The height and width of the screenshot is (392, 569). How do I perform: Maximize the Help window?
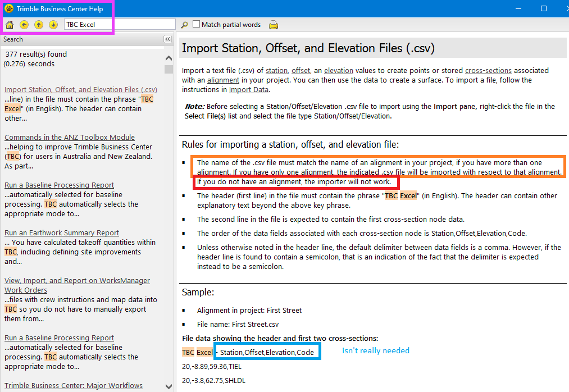pyautogui.click(x=544, y=8)
